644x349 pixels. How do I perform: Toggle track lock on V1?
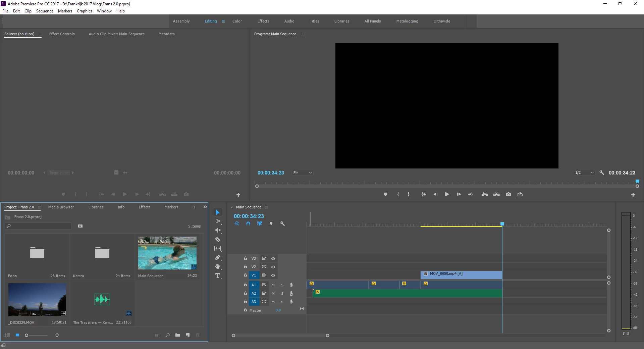246,275
